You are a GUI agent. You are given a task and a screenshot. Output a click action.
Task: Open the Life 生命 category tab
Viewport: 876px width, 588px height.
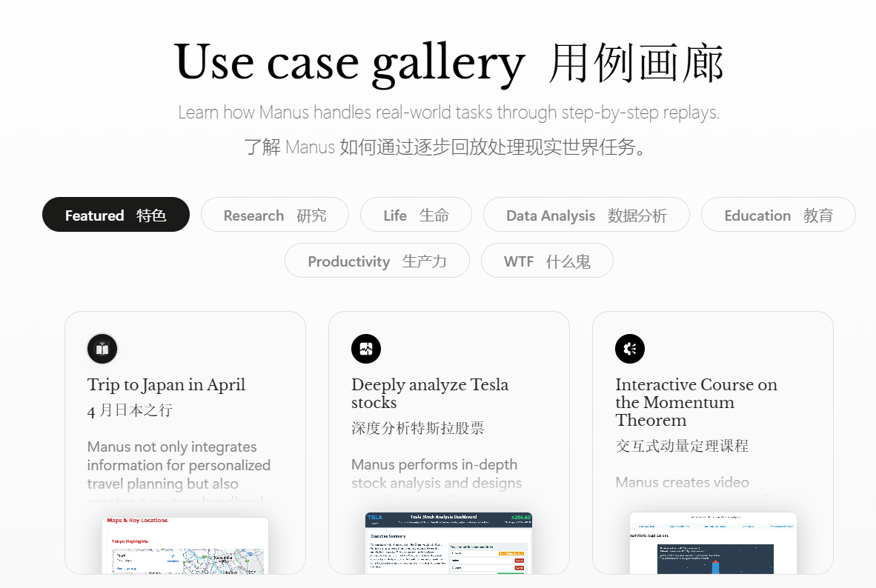pyautogui.click(x=417, y=215)
